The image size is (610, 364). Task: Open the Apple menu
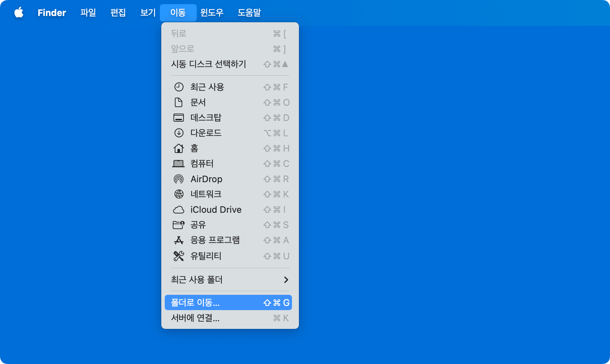(19, 13)
